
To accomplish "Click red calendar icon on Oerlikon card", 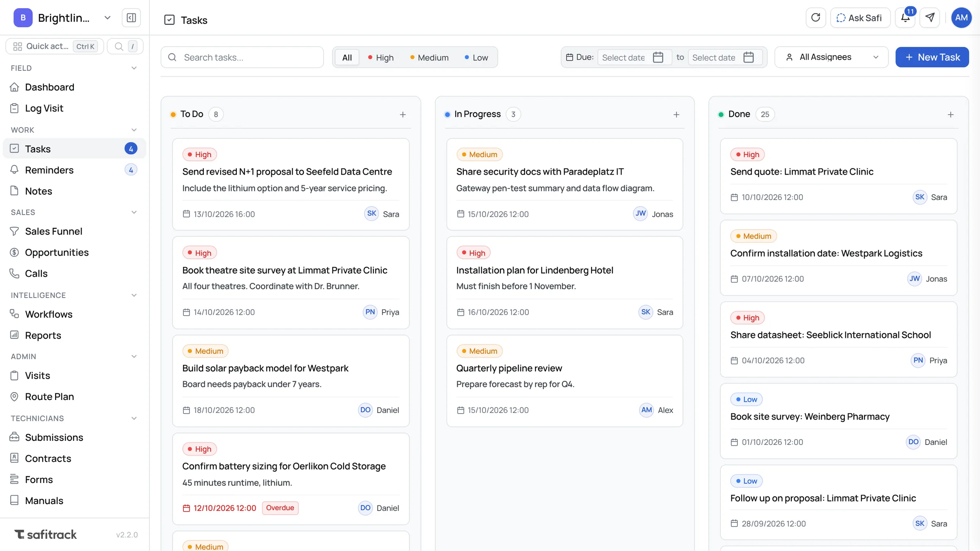I will click(186, 508).
